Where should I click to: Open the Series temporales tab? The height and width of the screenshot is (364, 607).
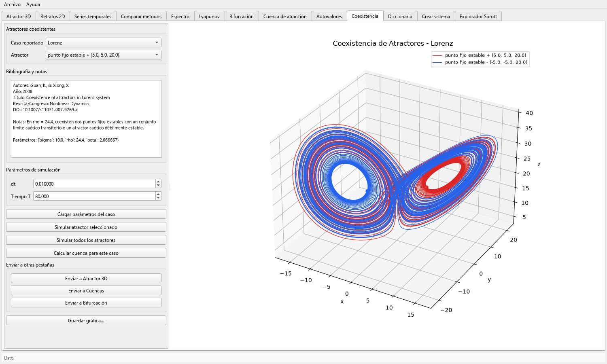coord(93,17)
